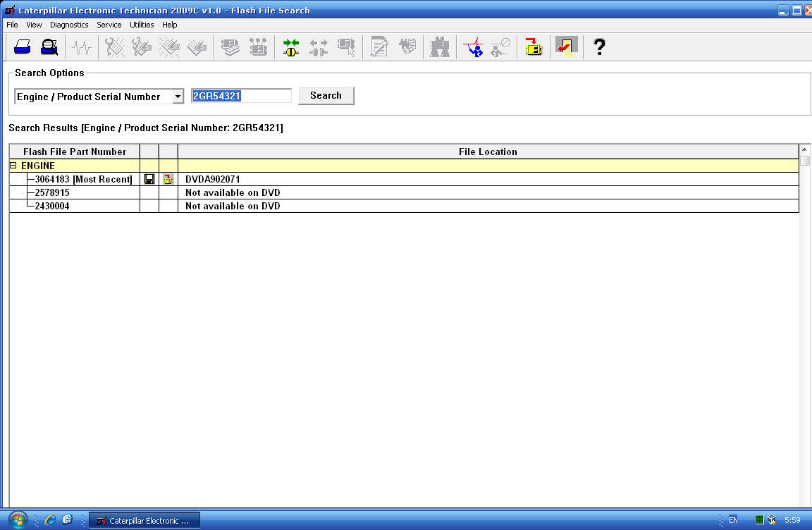The width and height of the screenshot is (812, 530).
Task: Open the Help menu
Action: click(169, 25)
